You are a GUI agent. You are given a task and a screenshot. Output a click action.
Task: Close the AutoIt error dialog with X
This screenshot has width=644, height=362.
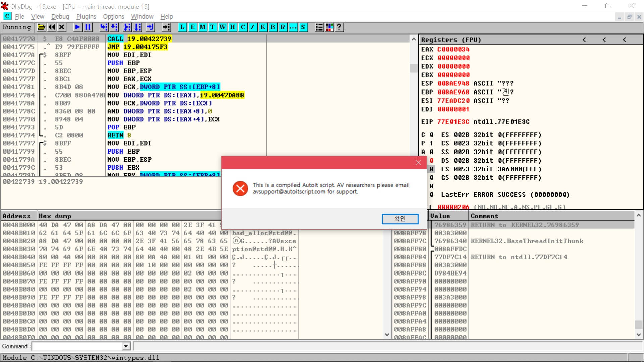[418, 163]
